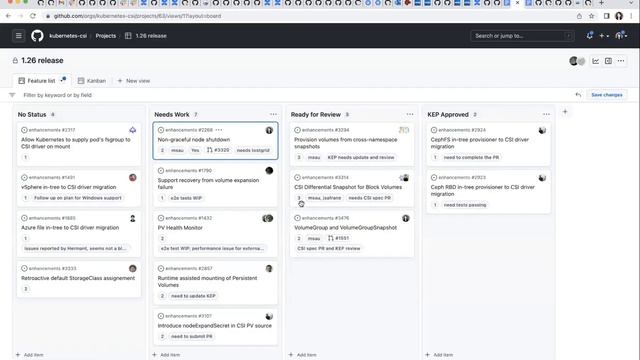Viewport: 640px width, 360px height.
Task: Open Introduce nodeExpandSecret in CSI PV source
Action: point(215,326)
